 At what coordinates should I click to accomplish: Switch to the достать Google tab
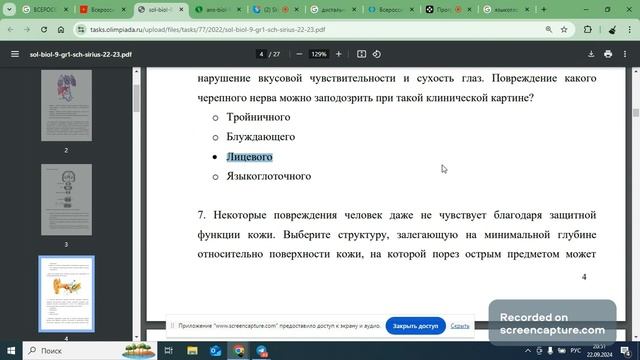(333, 9)
